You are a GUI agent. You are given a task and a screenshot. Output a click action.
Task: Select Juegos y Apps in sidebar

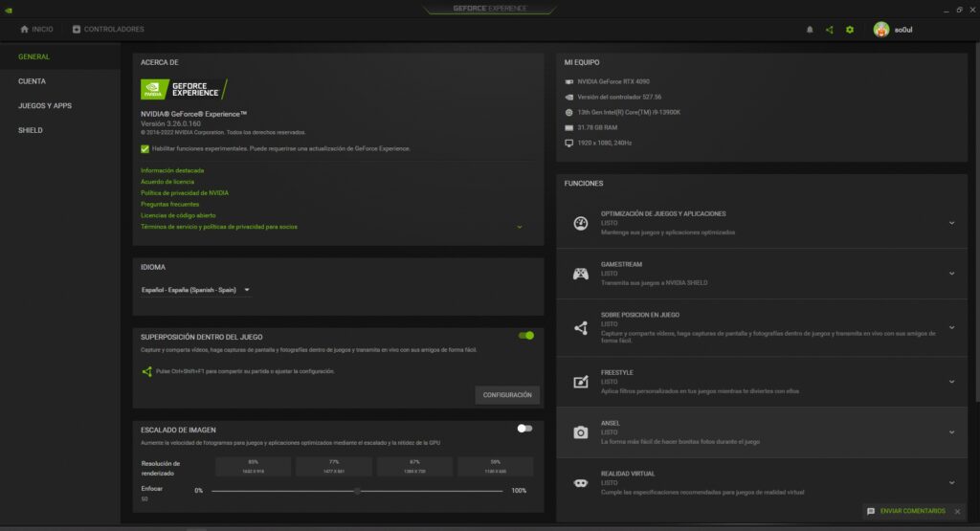pyautogui.click(x=45, y=105)
